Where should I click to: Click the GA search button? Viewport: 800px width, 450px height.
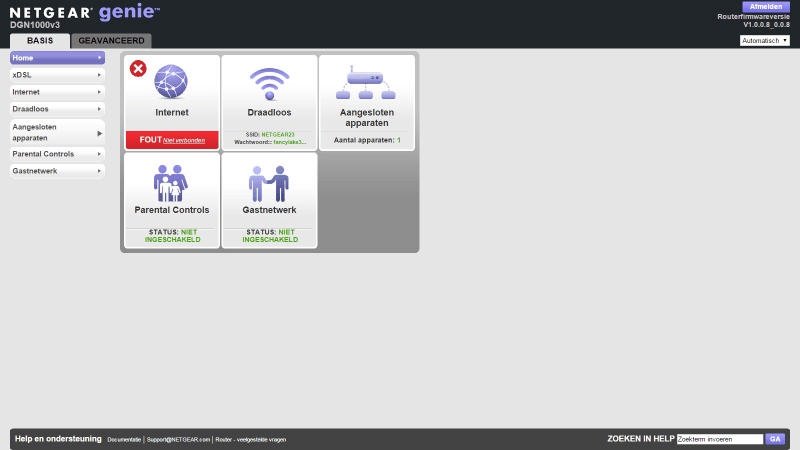click(775, 439)
